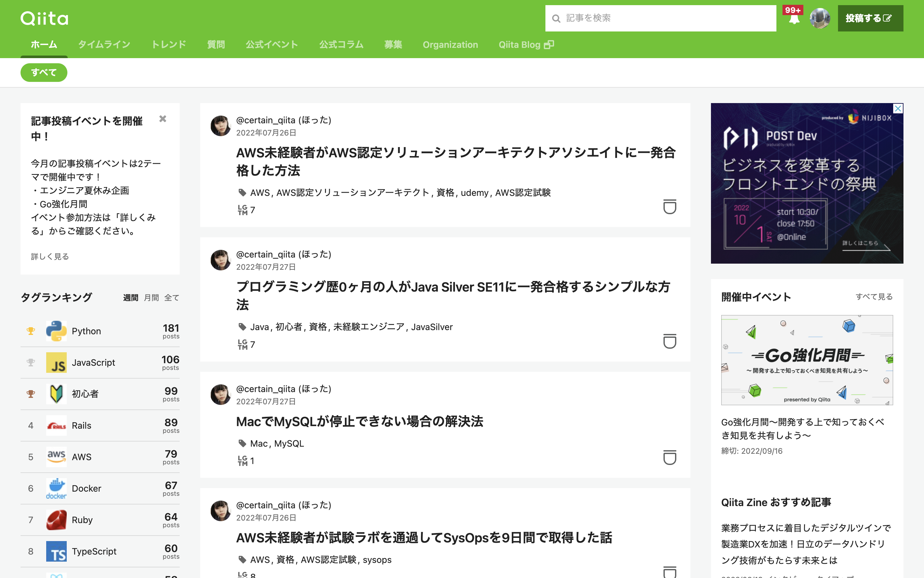Click the Qiita logo
924x578 pixels.
44,18
